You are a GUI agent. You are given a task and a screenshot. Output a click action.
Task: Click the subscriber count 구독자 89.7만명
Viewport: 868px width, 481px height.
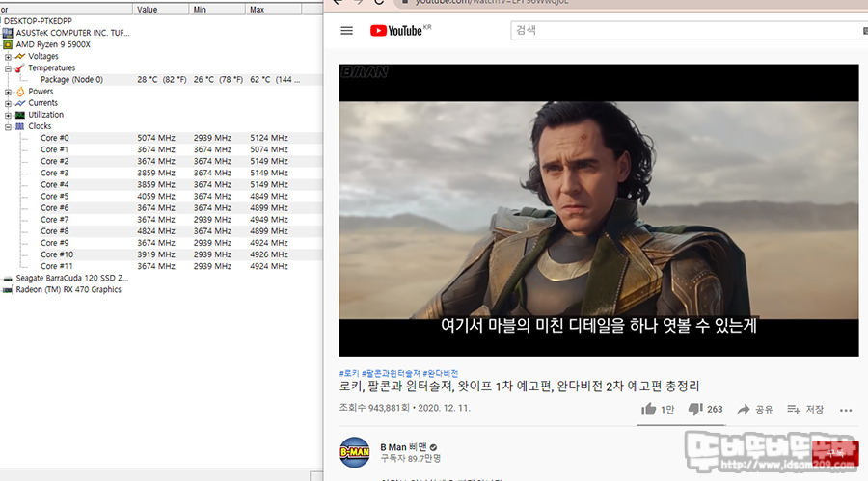coord(411,458)
